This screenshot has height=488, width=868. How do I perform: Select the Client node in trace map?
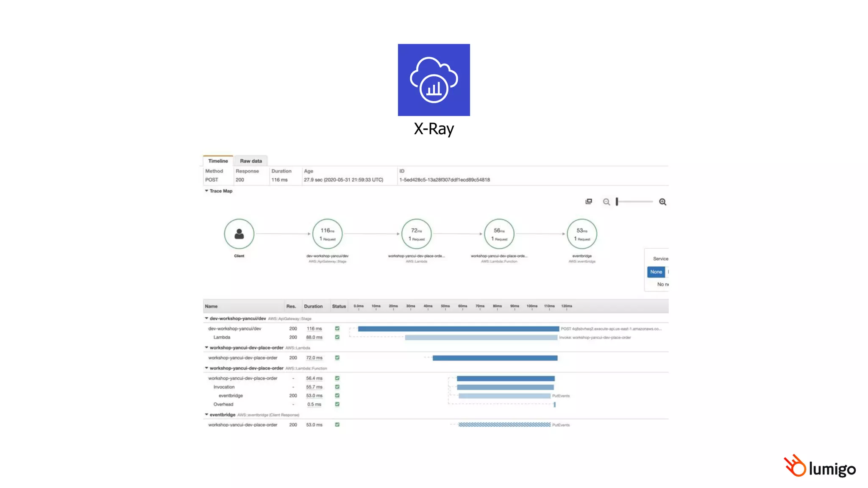239,234
